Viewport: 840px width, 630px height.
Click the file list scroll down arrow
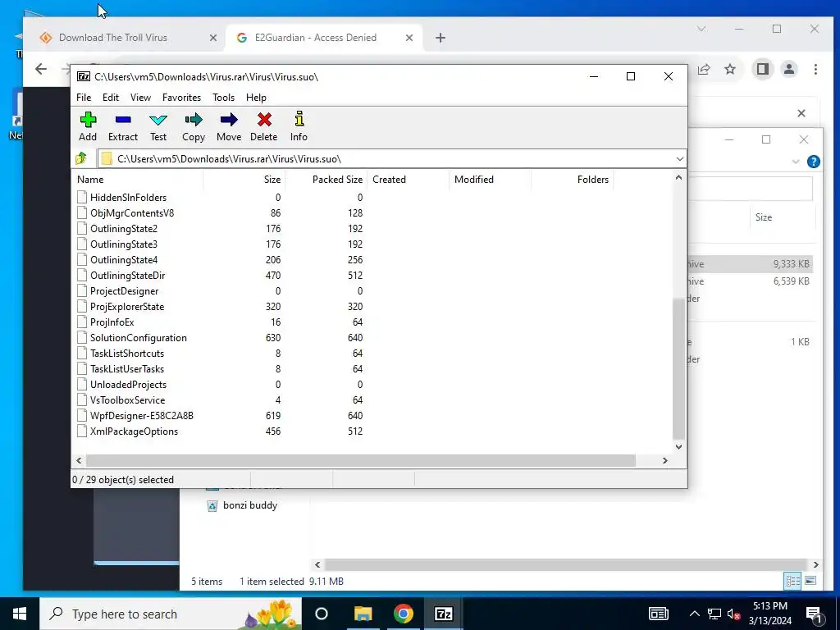point(678,447)
